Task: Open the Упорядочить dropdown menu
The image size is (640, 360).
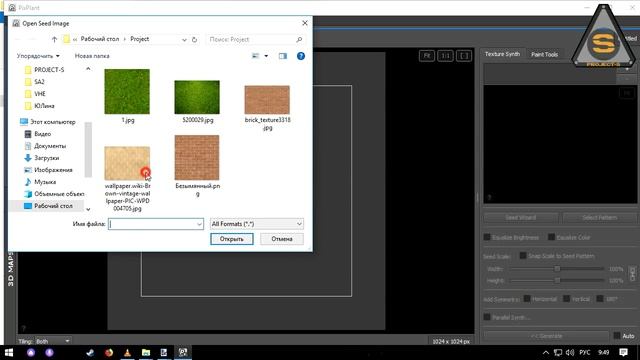Action: pyautogui.click(x=38, y=56)
